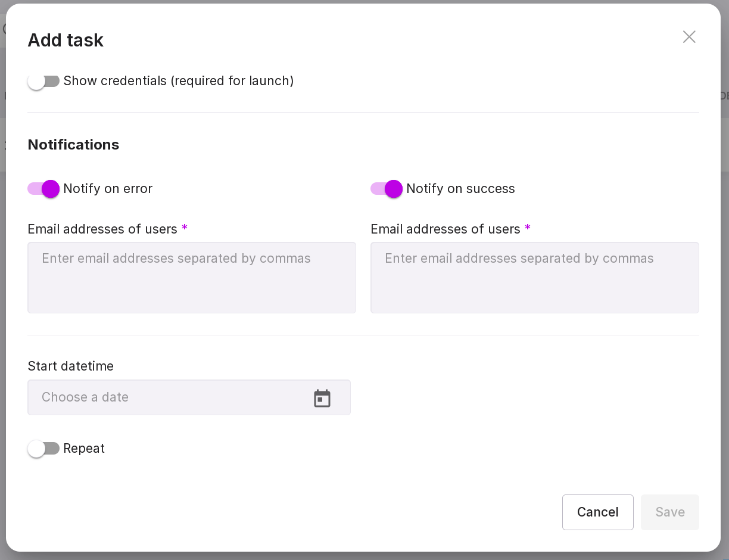Screen dimensions: 729x560
Task: Click the "Show credentials (required for launch)" label text
Action: click(x=179, y=81)
